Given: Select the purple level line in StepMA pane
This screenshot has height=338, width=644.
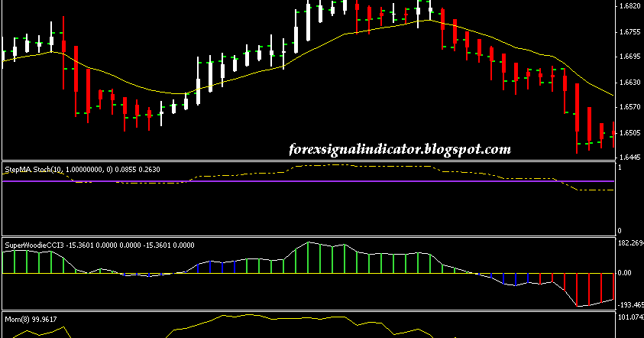Looking at the screenshot, I should pos(308,181).
